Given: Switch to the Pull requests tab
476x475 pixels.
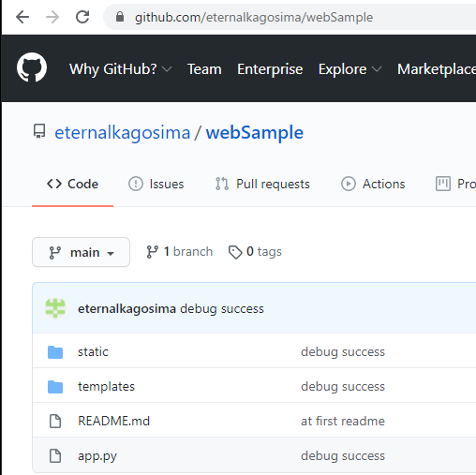Looking at the screenshot, I should click(x=262, y=184).
